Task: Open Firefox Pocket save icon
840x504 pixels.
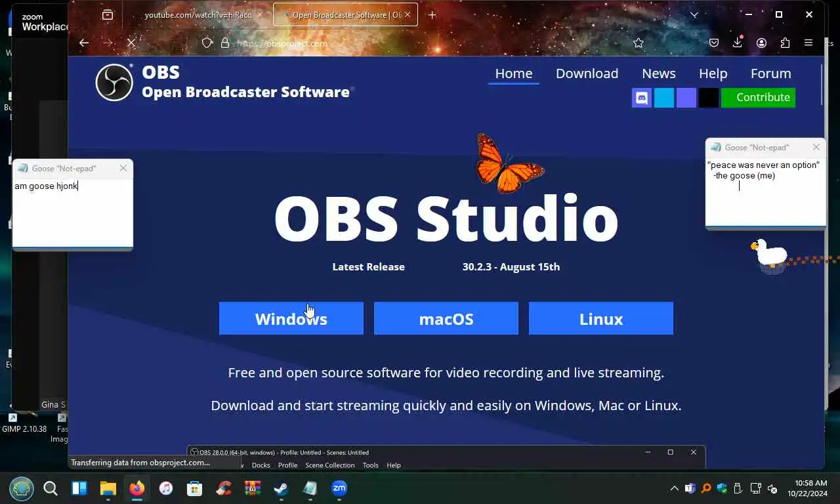Action: pos(714,43)
